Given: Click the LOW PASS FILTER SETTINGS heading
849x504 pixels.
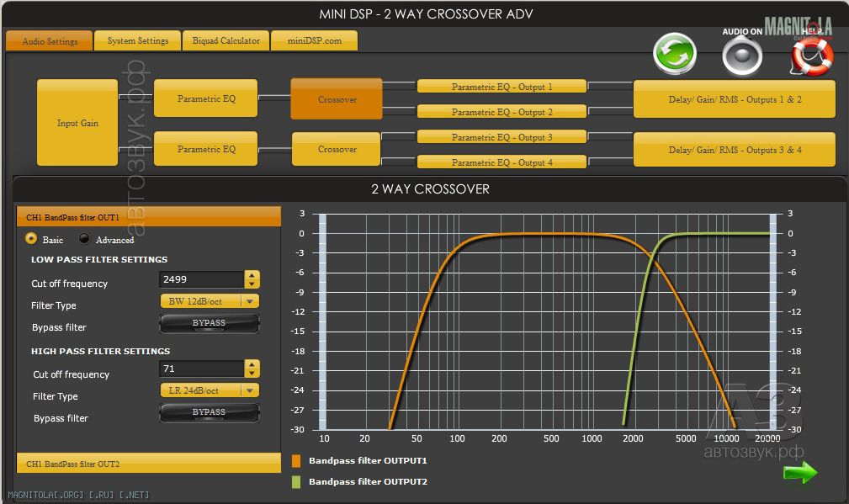Looking at the screenshot, I should [x=99, y=259].
